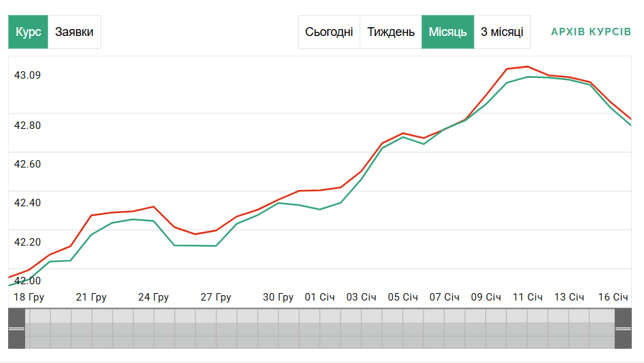Click the left grip handle of range scrollbar
The image size is (644, 363).
point(16,328)
